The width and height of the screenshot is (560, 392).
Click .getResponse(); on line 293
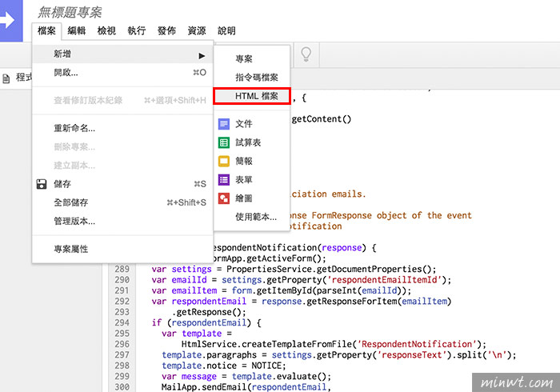(209, 312)
